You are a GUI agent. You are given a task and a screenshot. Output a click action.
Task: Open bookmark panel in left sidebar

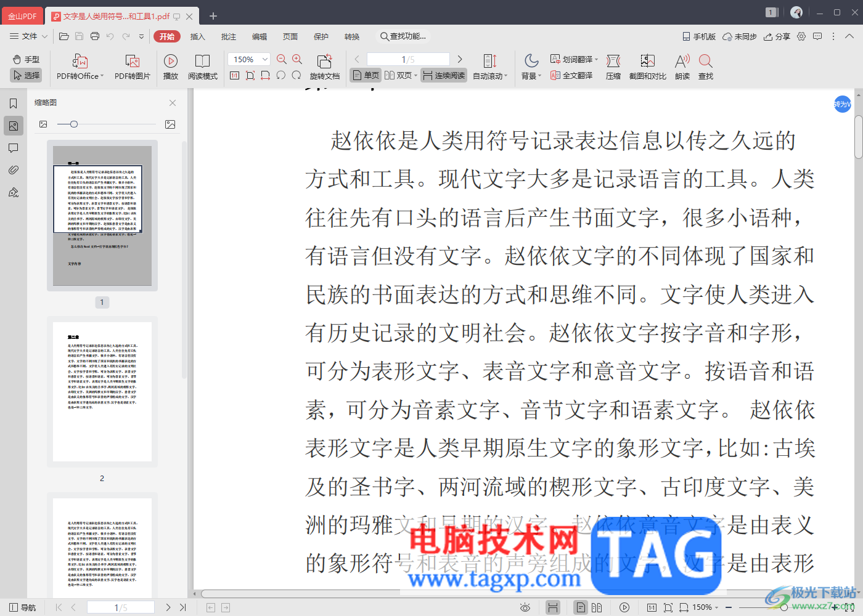point(13,103)
